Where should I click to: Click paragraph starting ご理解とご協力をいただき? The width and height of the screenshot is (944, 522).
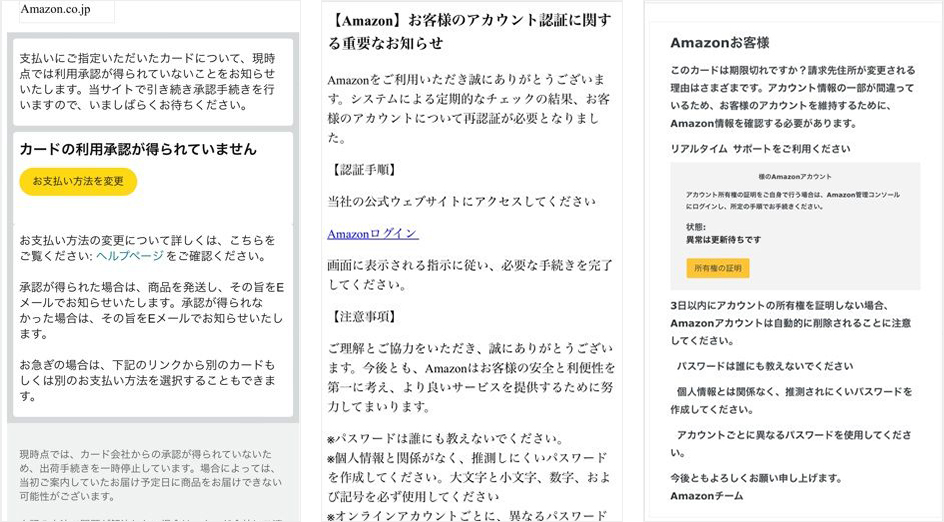coord(471,378)
